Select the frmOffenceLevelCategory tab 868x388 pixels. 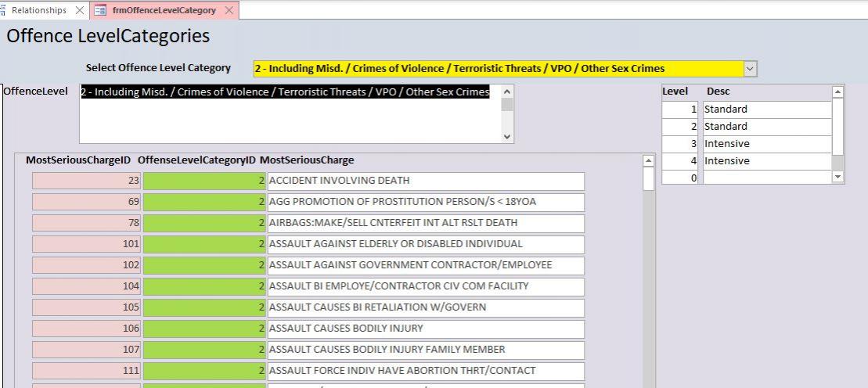click(164, 10)
